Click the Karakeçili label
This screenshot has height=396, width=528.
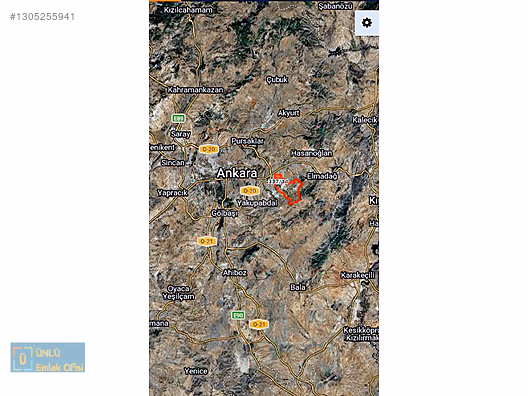pyautogui.click(x=358, y=275)
